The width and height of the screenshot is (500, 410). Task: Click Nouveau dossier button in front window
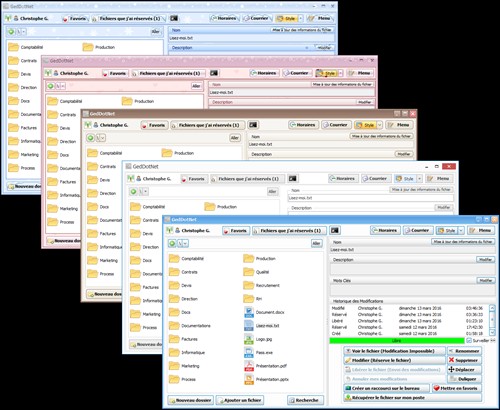pos(190,400)
